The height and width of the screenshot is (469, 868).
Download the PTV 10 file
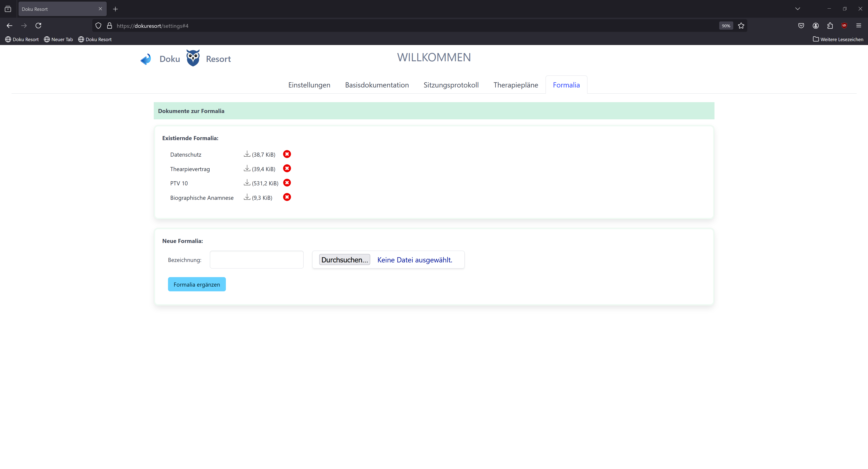[247, 183]
